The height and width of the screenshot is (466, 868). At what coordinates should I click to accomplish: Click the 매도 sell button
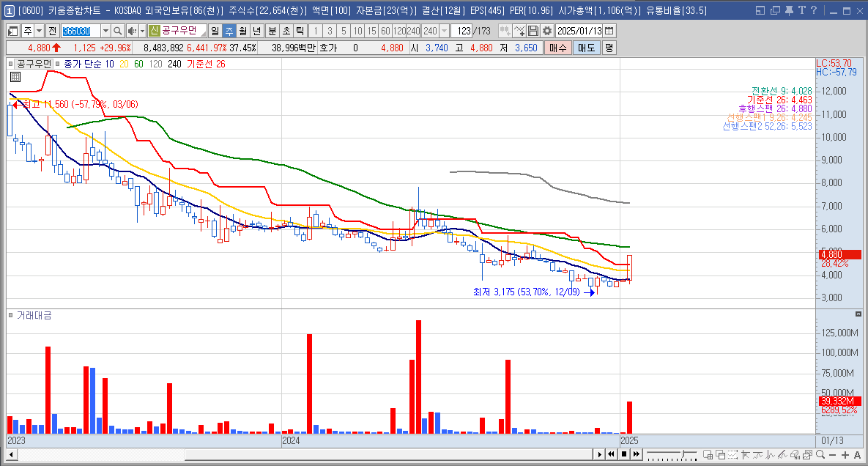pyautogui.click(x=586, y=48)
